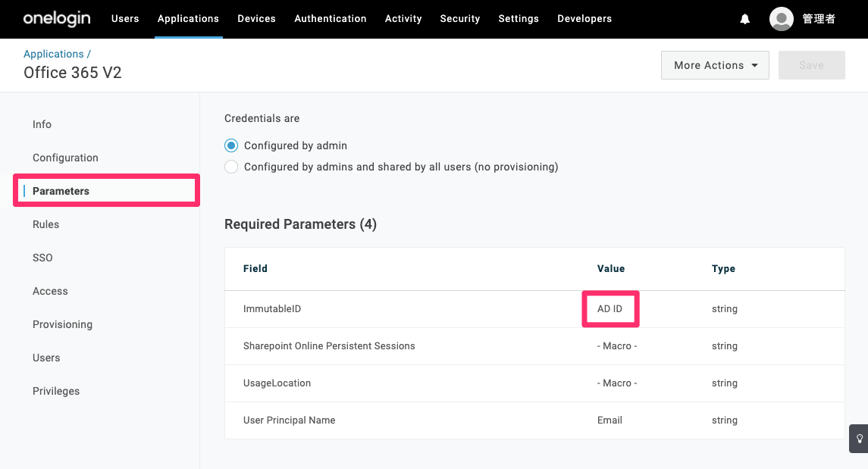Click the Email value of User Principal Name
Screen dimensions: 868x469
(609, 421)
